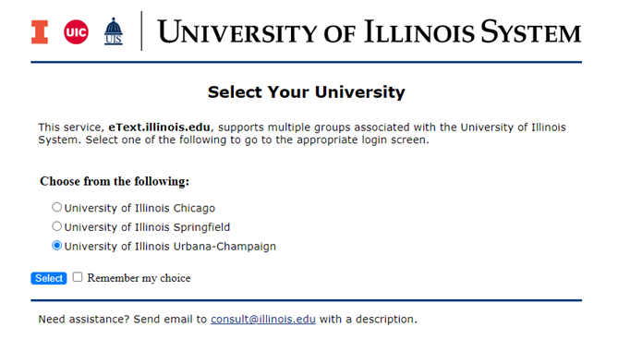Click the 'Remember my choice' label text

click(139, 278)
